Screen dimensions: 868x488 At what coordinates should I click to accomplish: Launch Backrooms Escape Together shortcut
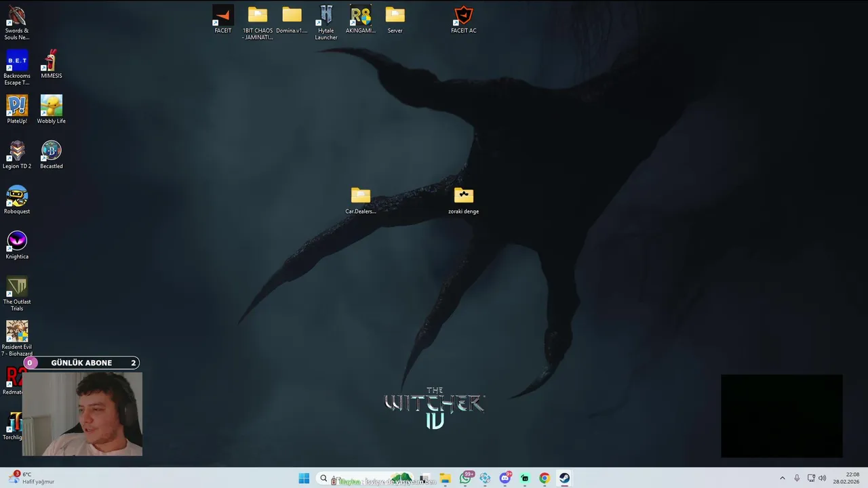(16, 68)
